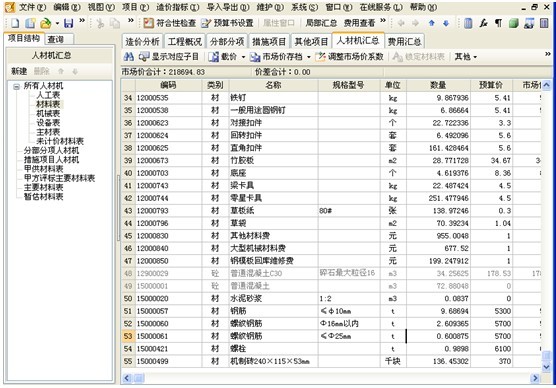Click the horizontal scrollbar right arrow
This screenshot has width=556, height=388.
pyautogui.click(x=535, y=378)
